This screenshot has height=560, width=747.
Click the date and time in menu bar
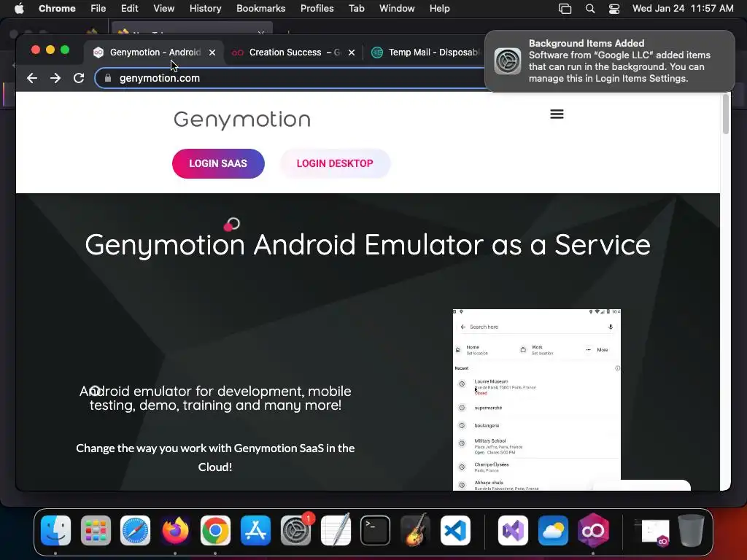(x=683, y=8)
